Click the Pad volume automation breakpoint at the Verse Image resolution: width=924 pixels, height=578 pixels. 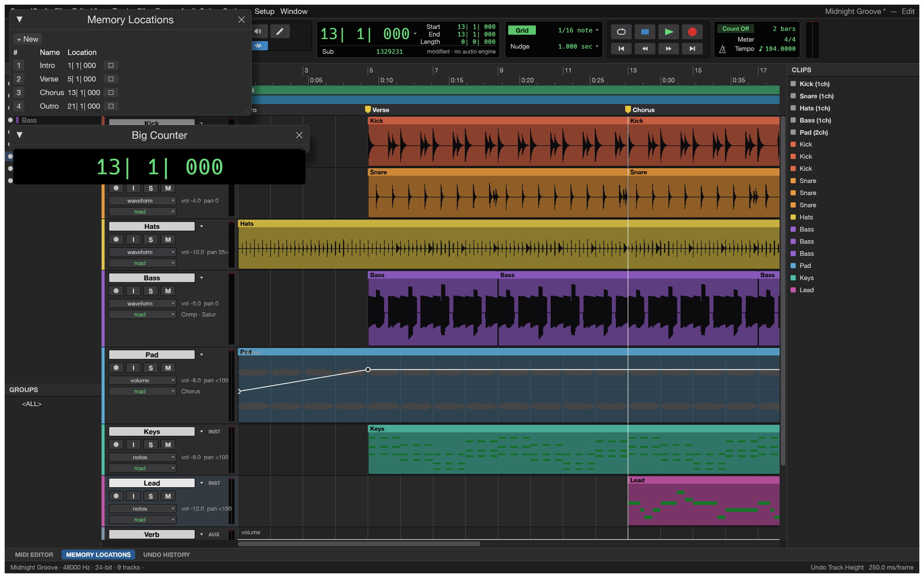[x=368, y=370]
